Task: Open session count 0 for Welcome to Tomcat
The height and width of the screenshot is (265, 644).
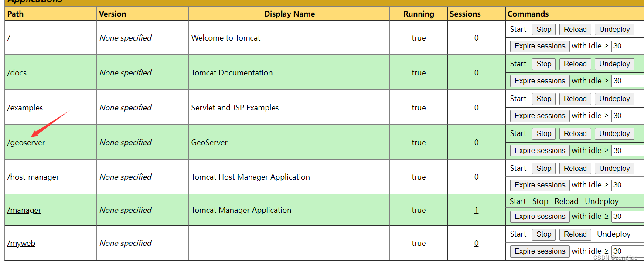Action: 476,38
